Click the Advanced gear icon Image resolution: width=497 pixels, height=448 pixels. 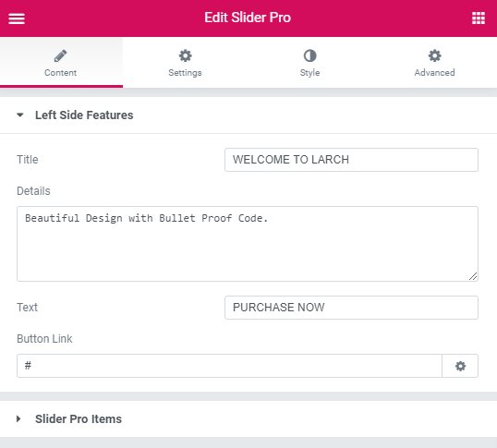tap(434, 55)
